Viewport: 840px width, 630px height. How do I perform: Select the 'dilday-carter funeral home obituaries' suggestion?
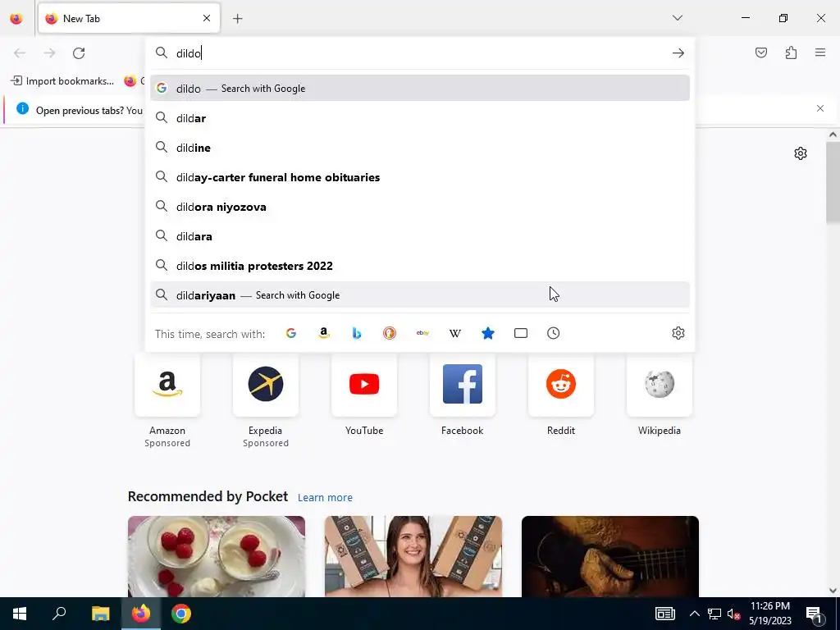pyautogui.click(x=420, y=177)
